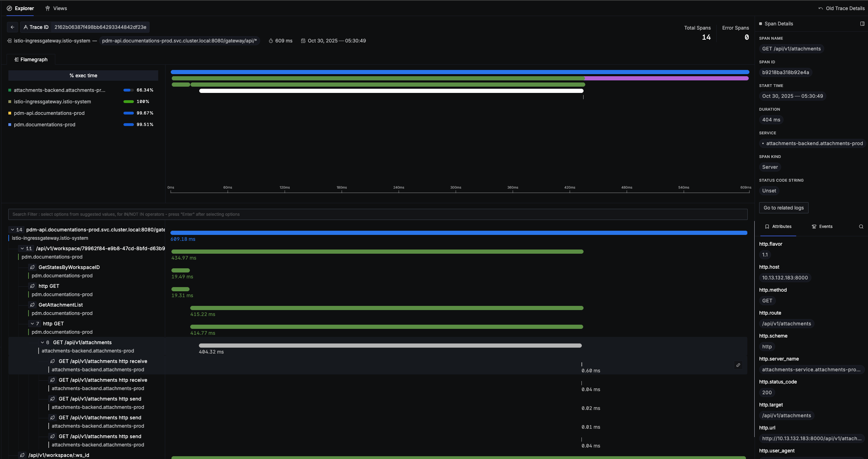Click the http.url attribute value
Viewport: 868px width, 459px height.
coord(812,438)
